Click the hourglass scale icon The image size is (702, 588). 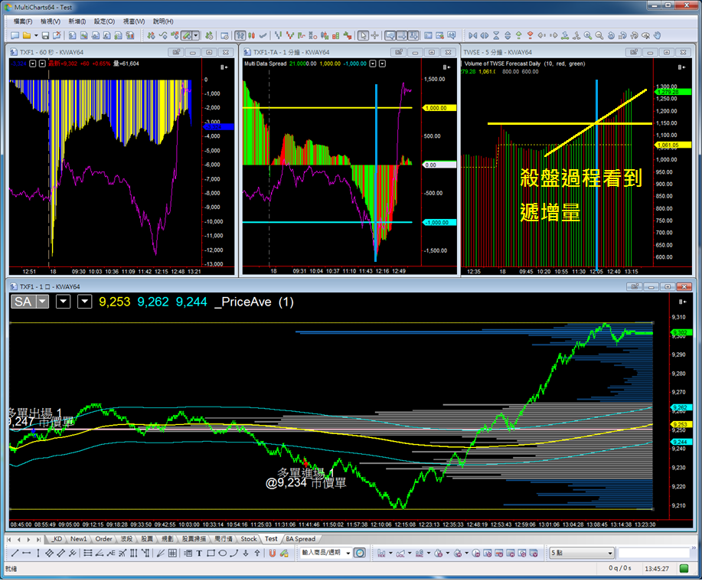click(496, 35)
